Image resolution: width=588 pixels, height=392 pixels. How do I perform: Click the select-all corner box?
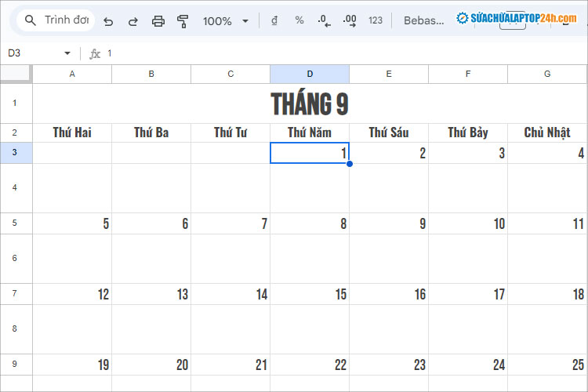point(15,74)
